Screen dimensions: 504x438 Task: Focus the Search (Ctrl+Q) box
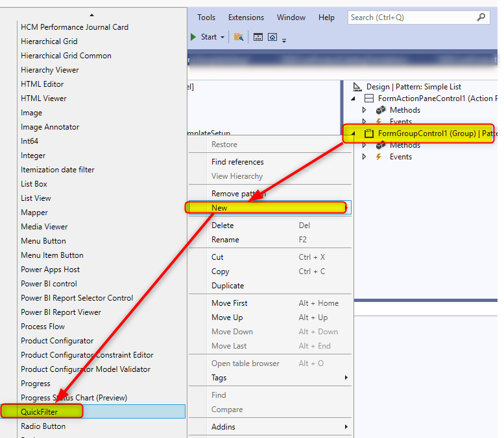tap(418, 17)
